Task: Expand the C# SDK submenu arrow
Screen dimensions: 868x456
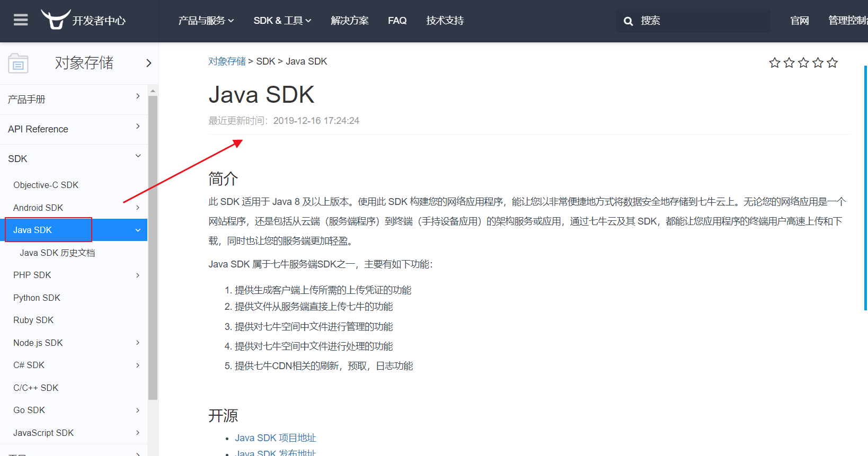Action: pos(138,365)
